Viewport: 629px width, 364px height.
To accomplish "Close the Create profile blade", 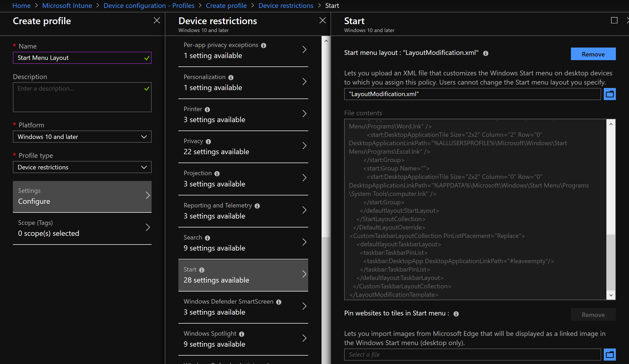I will pyautogui.click(x=157, y=20).
